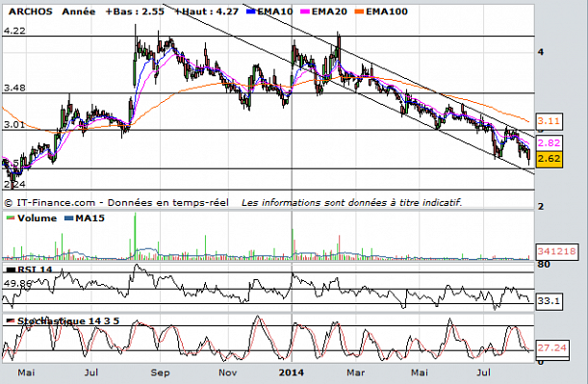
Task: Click the EMA10 legend label
Action: pos(275,12)
